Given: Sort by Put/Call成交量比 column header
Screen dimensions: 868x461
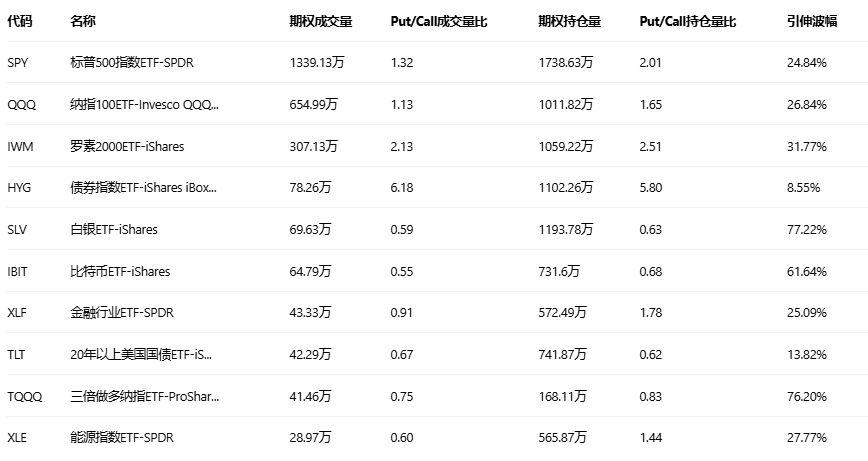Looking at the screenshot, I should [439, 21].
